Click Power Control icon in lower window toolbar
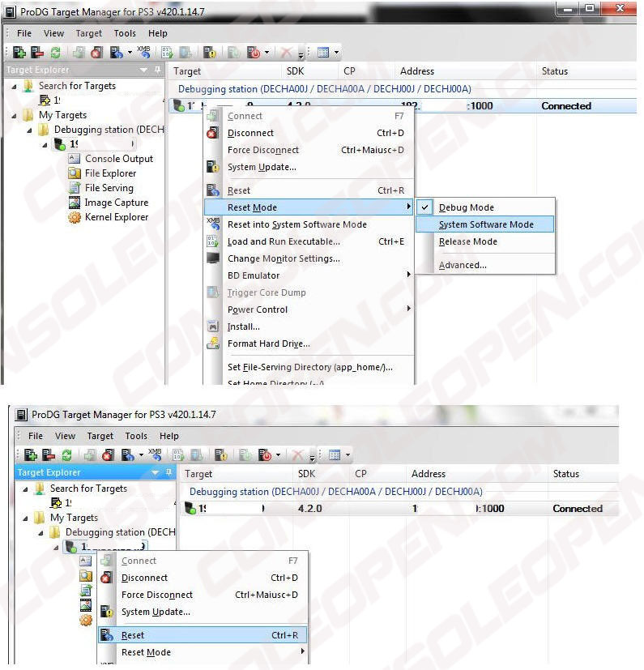 click(265, 455)
